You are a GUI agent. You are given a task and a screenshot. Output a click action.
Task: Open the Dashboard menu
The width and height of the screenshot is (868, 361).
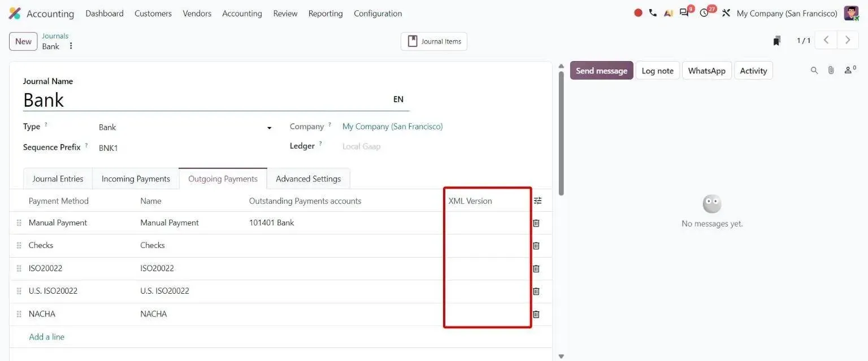[x=105, y=13]
